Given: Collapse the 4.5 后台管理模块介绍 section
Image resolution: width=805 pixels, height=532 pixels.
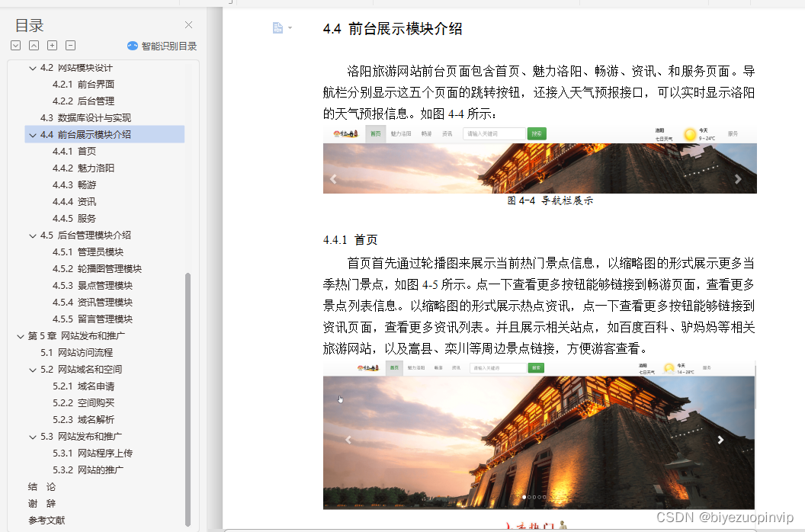Looking at the screenshot, I should click(x=32, y=236).
